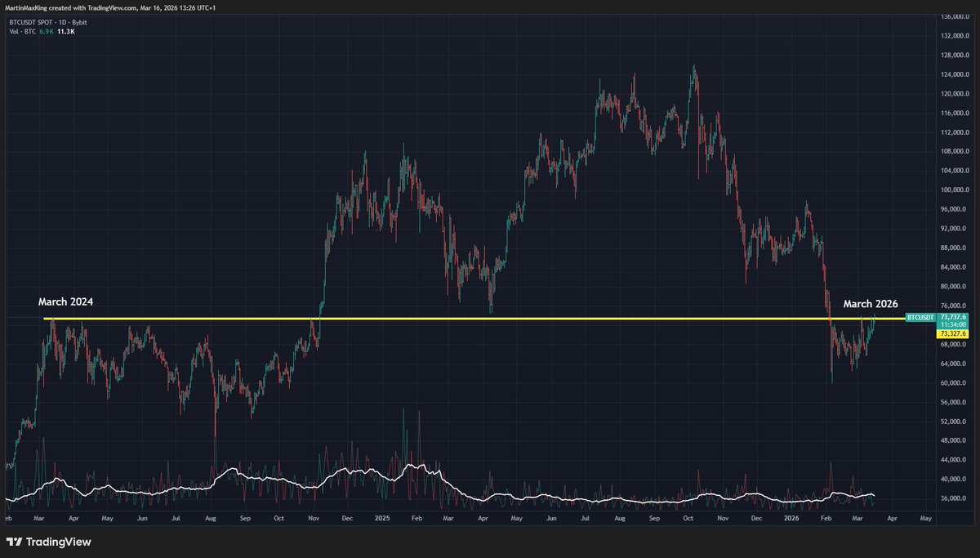Click the 116,000.0 price axis label
The image size is (980, 558).
(954, 114)
